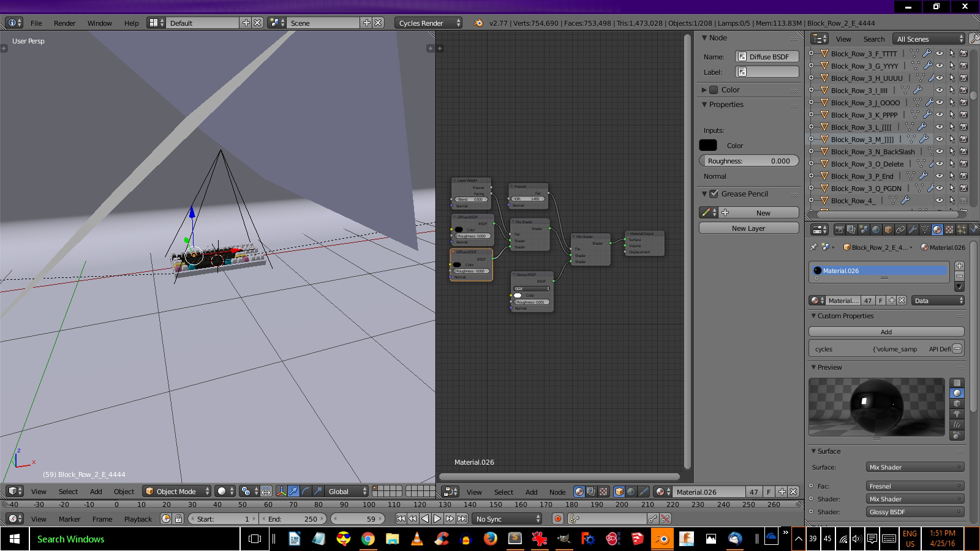980x551 pixels.
Task: Open the No Sync playback dropdown
Action: [x=507, y=519]
